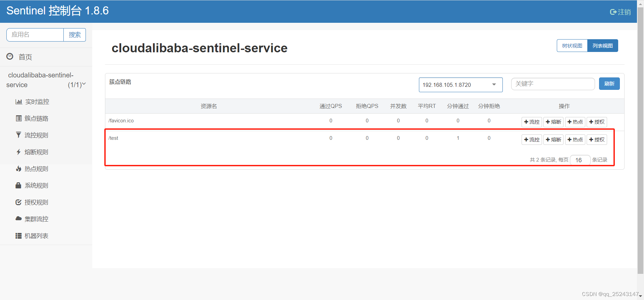Screen dimensions: 644x300
Task: Click the cloud icon for 集群流控
Action: point(18,219)
